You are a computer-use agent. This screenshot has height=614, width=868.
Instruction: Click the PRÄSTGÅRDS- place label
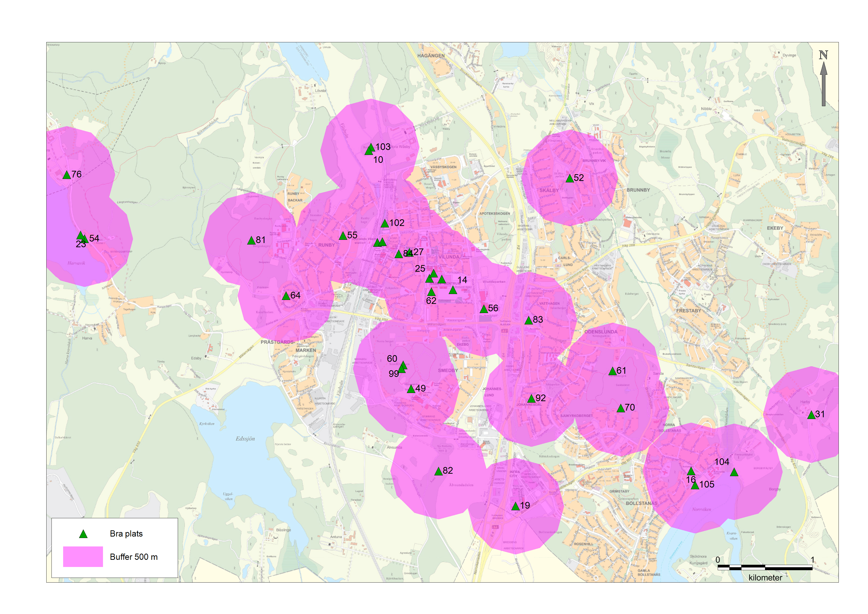[278, 342]
